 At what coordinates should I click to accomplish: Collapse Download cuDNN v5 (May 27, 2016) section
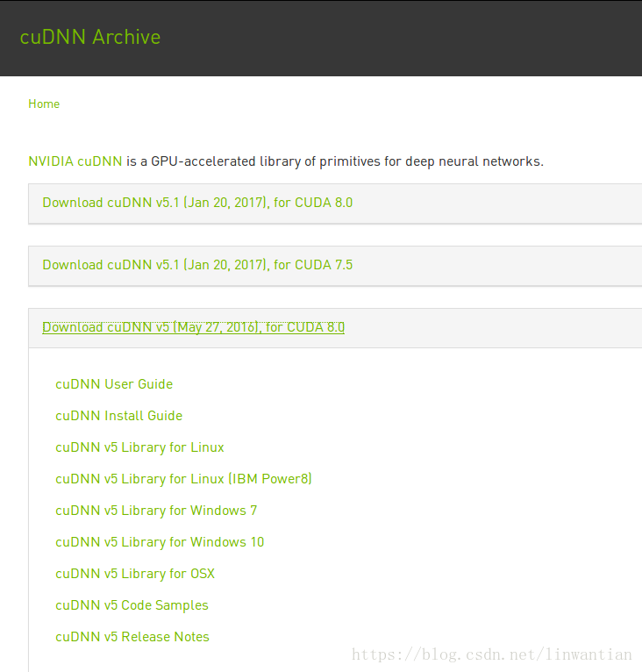click(x=193, y=327)
